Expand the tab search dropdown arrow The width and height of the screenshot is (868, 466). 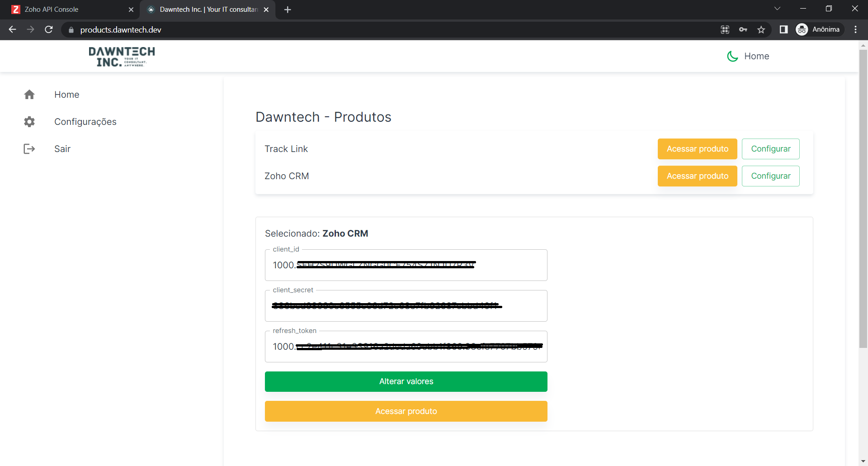pyautogui.click(x=777, y=9)
